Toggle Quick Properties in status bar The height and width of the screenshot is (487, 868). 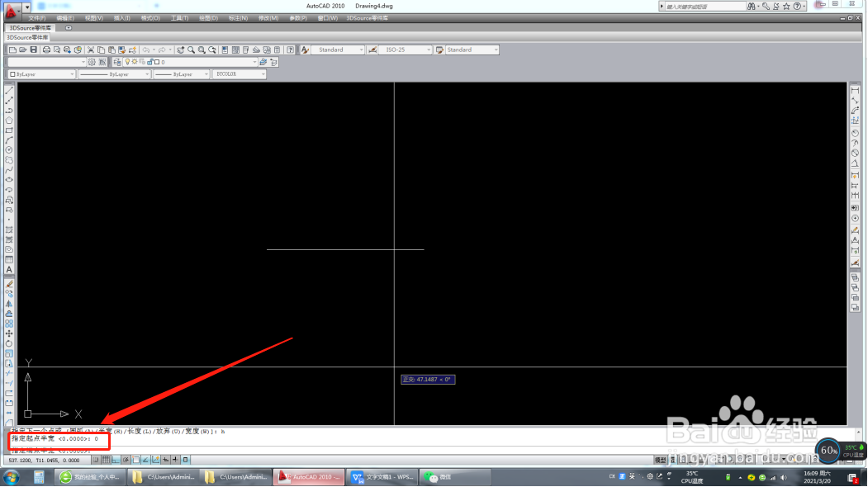186,459
